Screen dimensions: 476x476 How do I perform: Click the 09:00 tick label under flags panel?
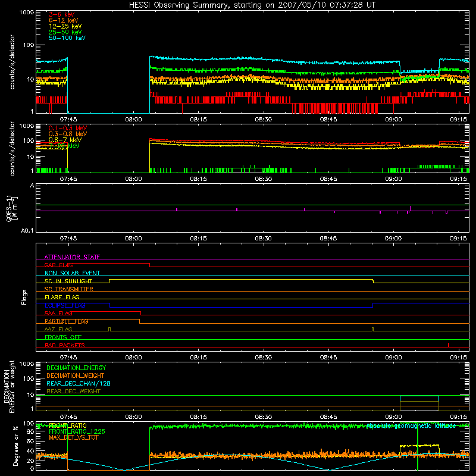click(x=393, y=358)
